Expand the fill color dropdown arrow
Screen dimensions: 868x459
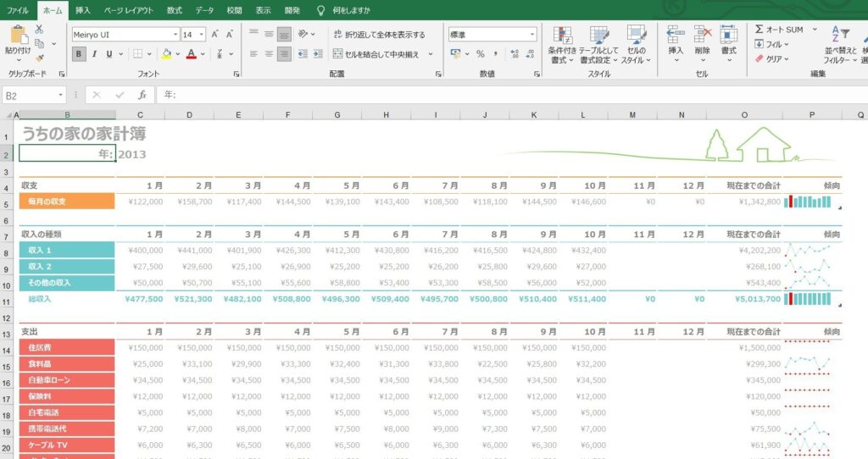178,53
